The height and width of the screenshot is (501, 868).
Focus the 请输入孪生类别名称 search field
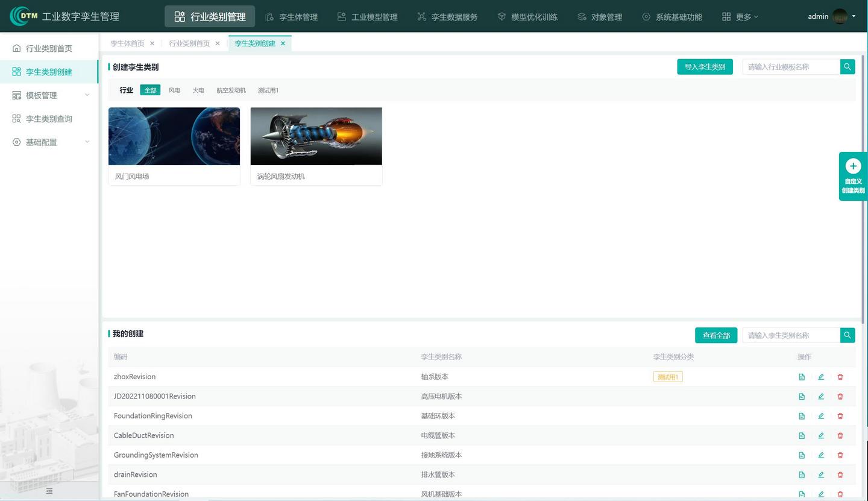[x=791, y=335]
